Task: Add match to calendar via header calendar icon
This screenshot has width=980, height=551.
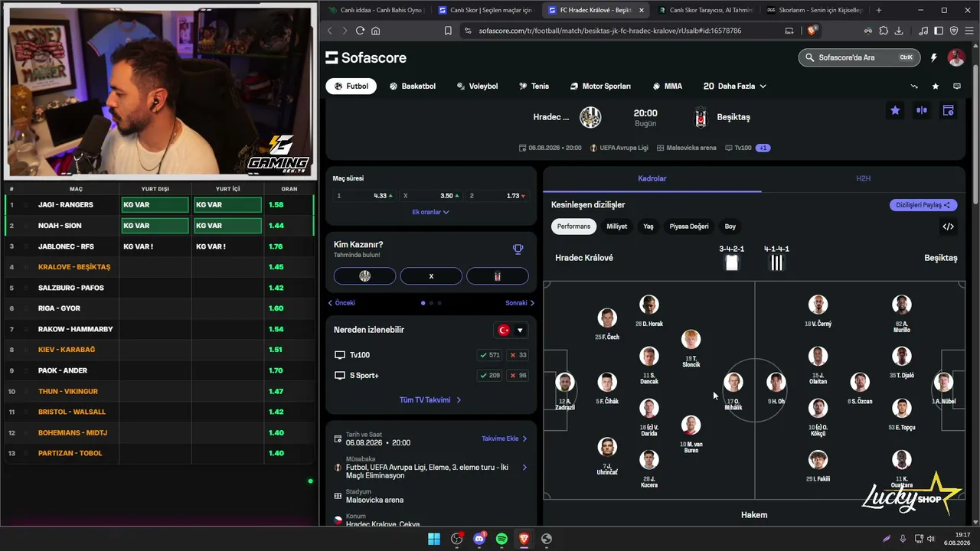Action: pyautogui.click(x=948, y=110)
